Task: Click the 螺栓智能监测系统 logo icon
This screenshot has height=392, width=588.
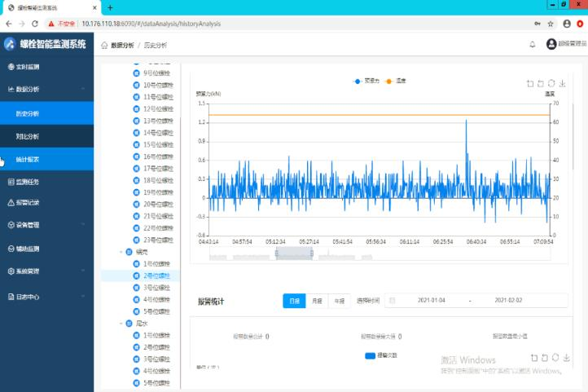Action: point(10,44)
